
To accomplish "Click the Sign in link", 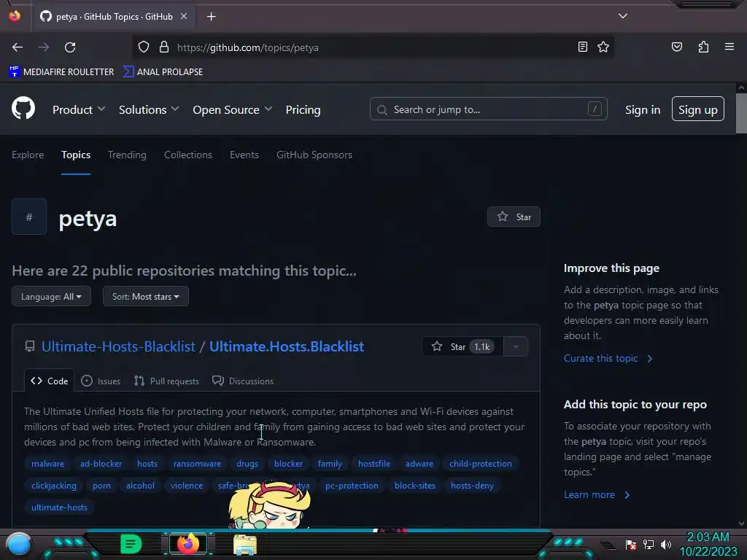I will coord(642,110).
